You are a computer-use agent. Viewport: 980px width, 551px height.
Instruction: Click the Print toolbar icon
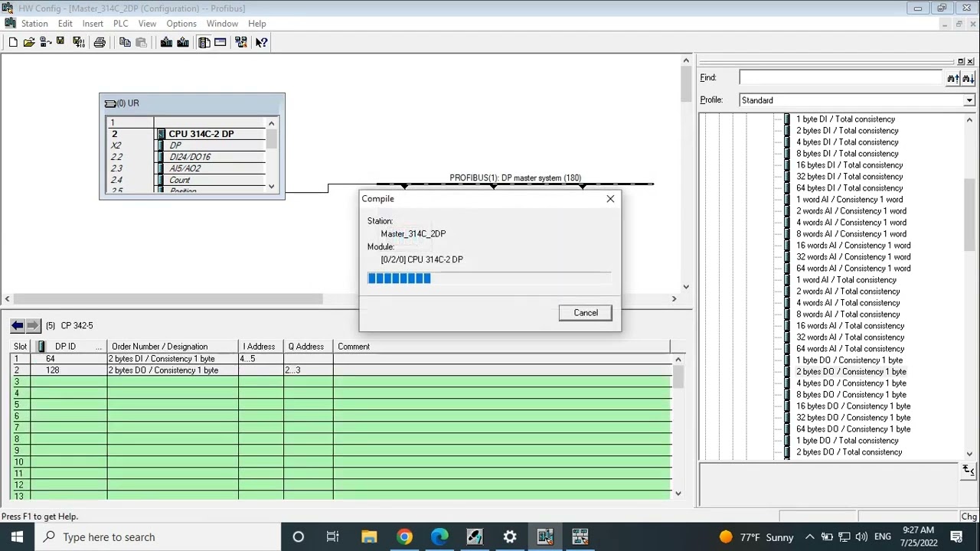[100, 42]
